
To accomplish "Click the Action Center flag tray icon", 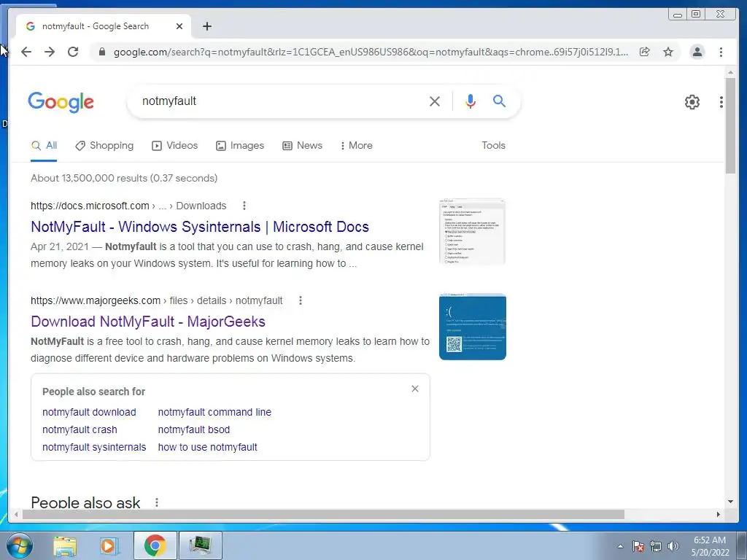I will [638, 546].
